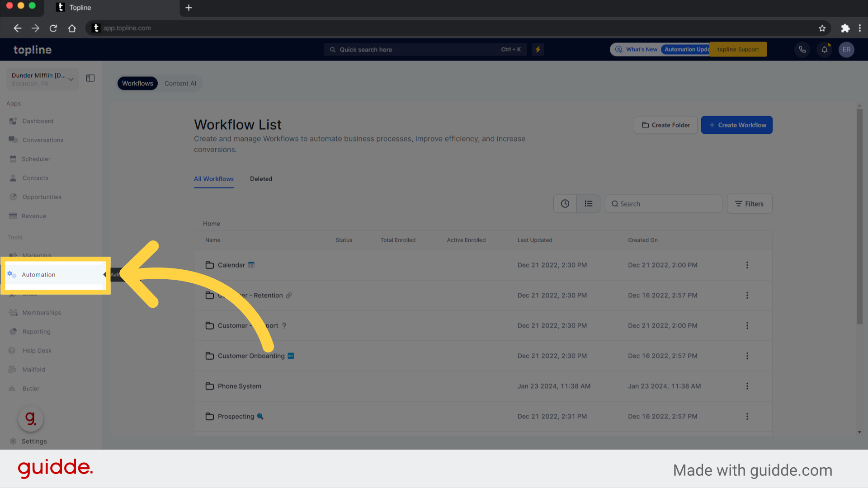Click the Opportunities icon in sidebar
The width and height of the screenshot is (868, 488).
13,197
